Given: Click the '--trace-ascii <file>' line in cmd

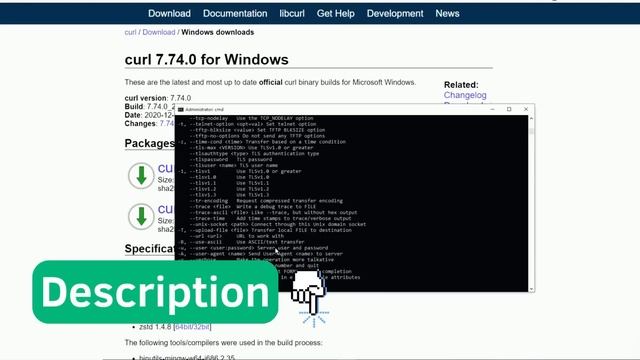Looking at the screenshot, I should click(x=273, y=213).
